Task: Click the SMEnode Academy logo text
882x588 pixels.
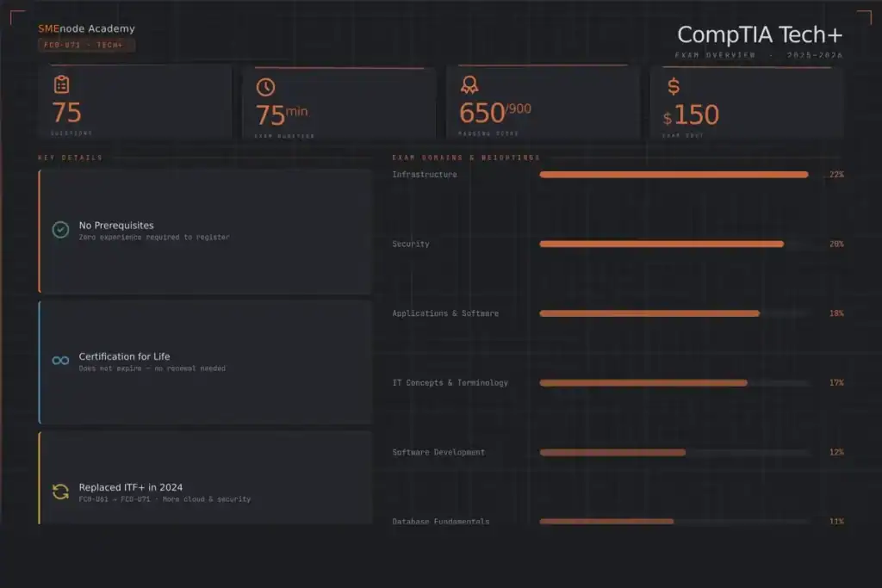Action: pos(86,28)
